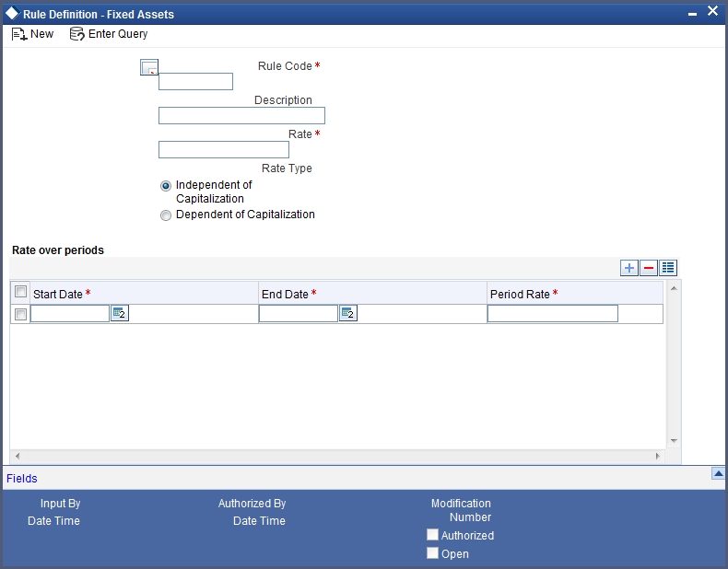Delete selected row with the minus icon
The image size is (728, 569).
coord(649,268)
